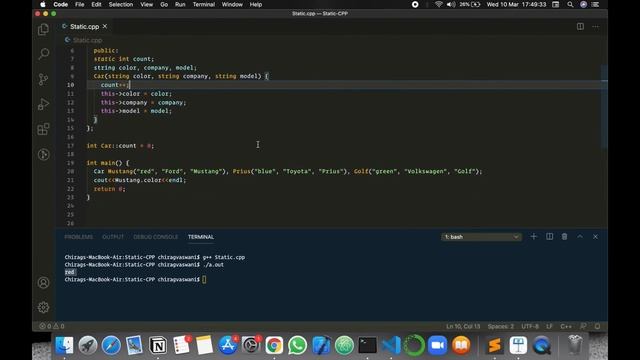Click Static.cpp in the breadcrumb
The height and width of the screenshot is (360, 640).
click(x=87, y=40)
